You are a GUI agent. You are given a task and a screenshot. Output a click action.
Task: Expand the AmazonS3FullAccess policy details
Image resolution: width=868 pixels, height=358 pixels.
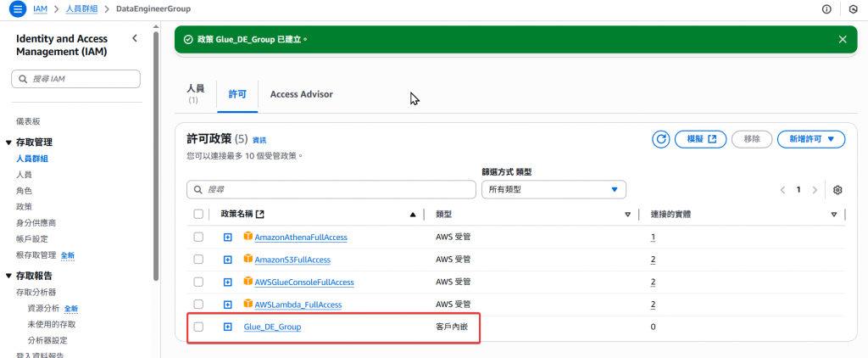227,260
